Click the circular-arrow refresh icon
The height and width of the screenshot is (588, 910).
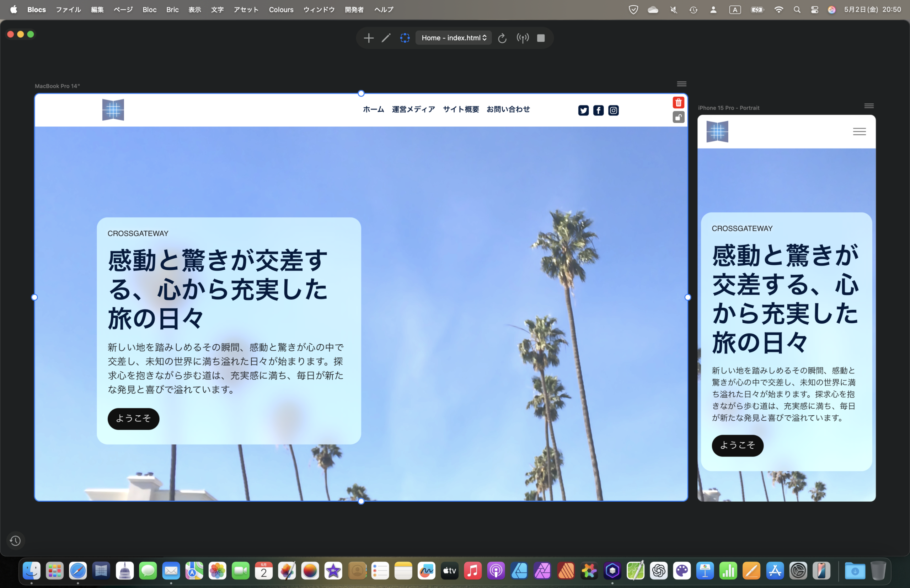point(502,38)
